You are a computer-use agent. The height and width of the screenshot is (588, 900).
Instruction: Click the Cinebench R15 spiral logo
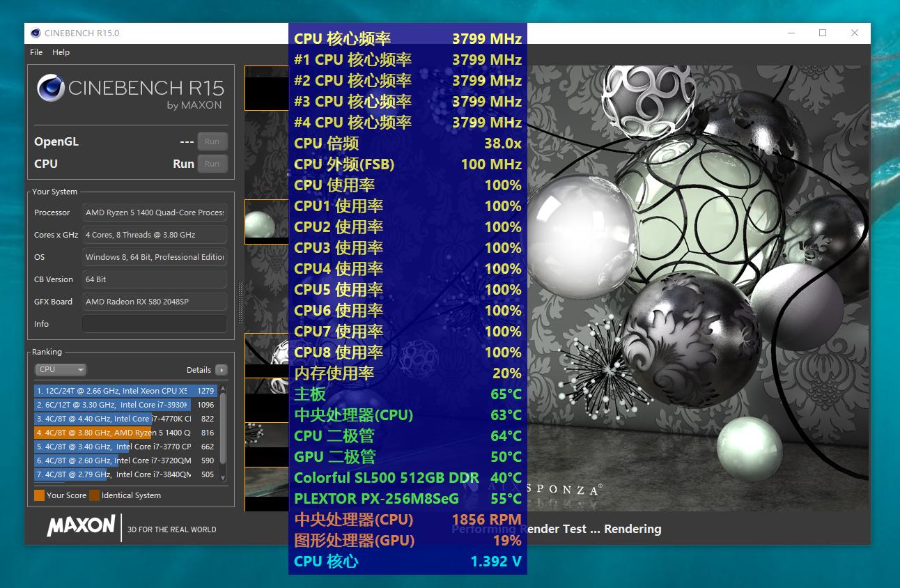pos(52,89)
